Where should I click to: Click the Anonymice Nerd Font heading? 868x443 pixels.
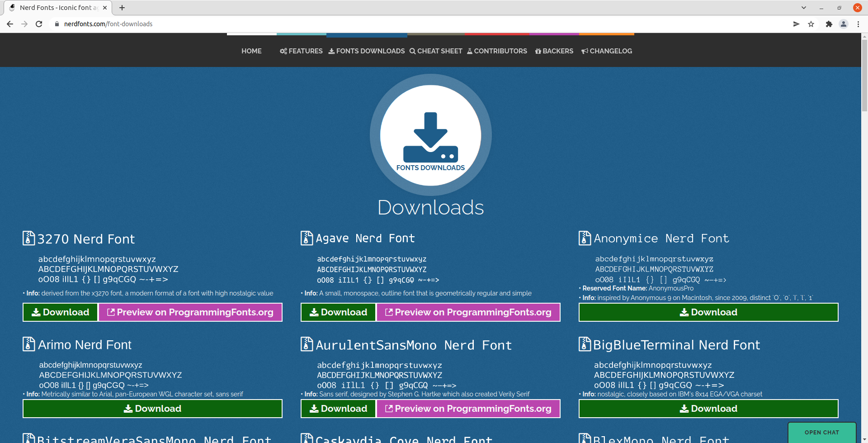(661, 238)
